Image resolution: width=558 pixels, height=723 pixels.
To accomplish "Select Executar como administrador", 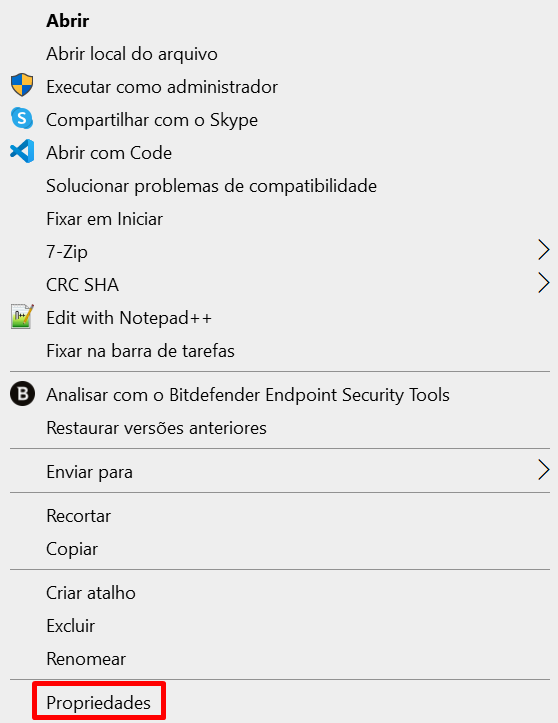I will coord(162,87).
